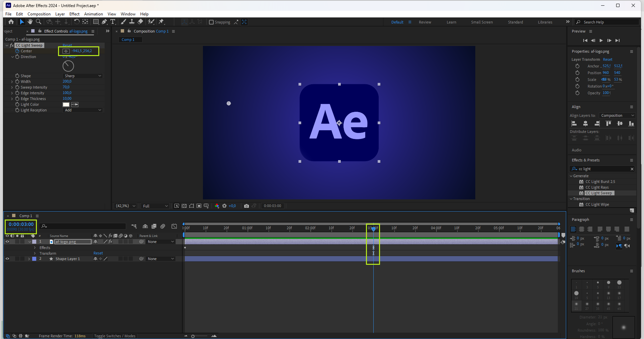Image resolution: width=644 pixels, height=339 pixels.
Task: Reset the CC Light Sweep effect
Action: [67, 45]
